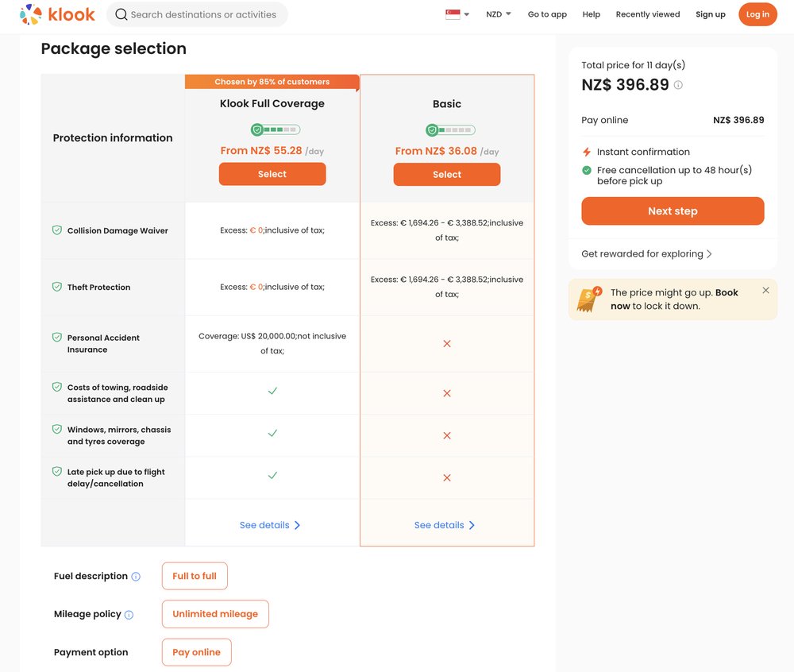This screenshot has width=794, height=672.
Task: Click the free cancellation check icon
Action: [586, 169]
